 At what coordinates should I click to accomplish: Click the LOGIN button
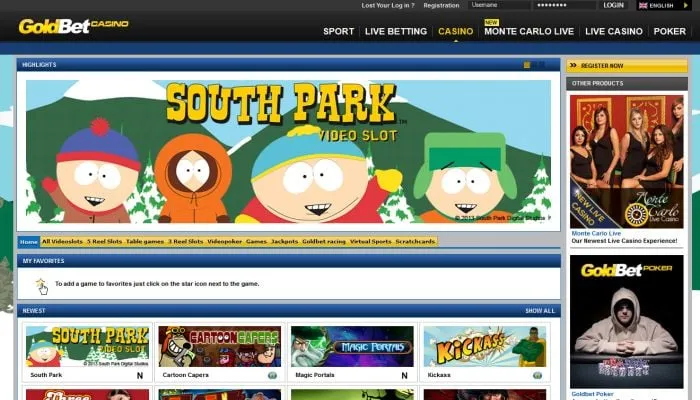613,5
